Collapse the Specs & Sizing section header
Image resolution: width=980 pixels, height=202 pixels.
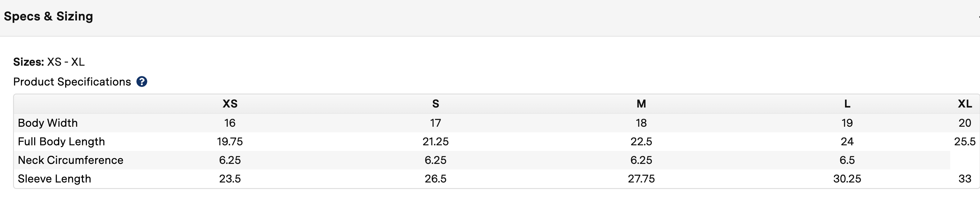(x=490, y=18)
